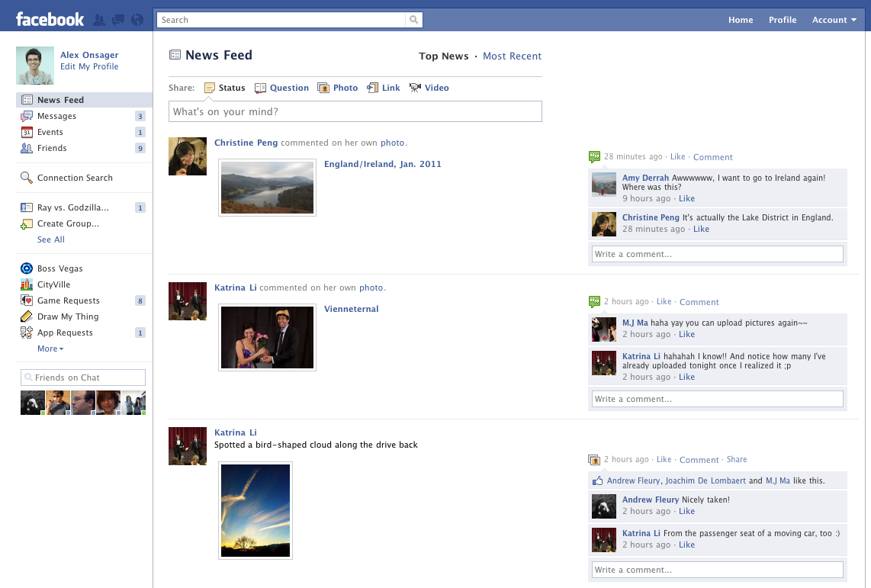Open Events in left sidebar

point(50,132)
